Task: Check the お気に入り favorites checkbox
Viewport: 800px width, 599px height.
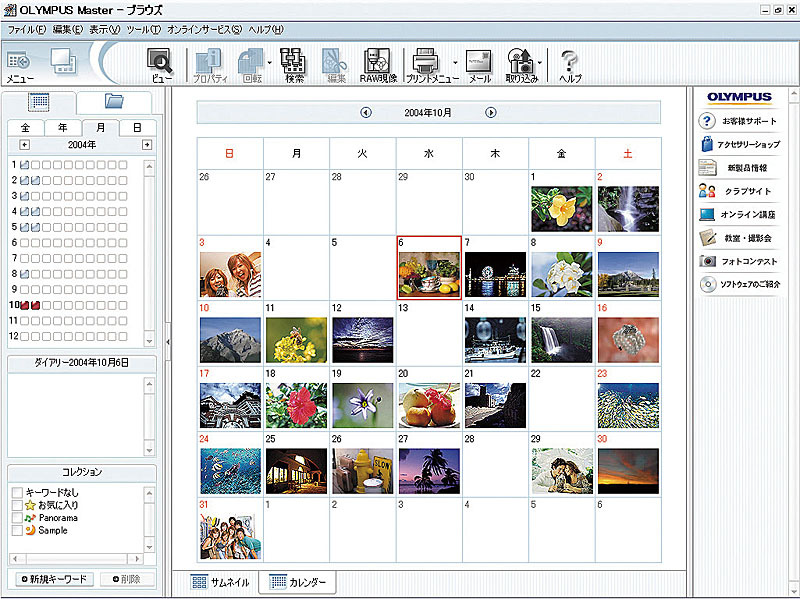Action: click(x=17, y=505)
